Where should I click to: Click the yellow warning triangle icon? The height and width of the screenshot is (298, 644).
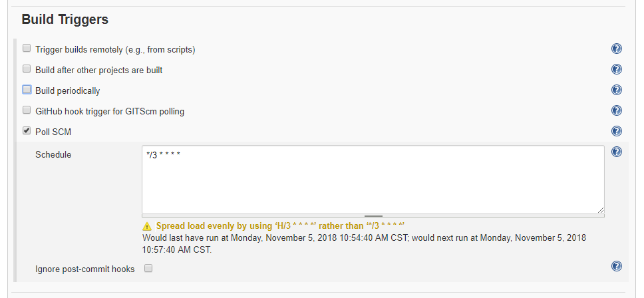click(148, 225)
